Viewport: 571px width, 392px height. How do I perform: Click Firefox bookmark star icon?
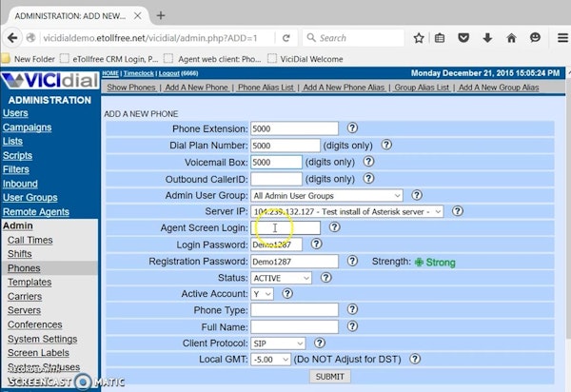(419, 38)
